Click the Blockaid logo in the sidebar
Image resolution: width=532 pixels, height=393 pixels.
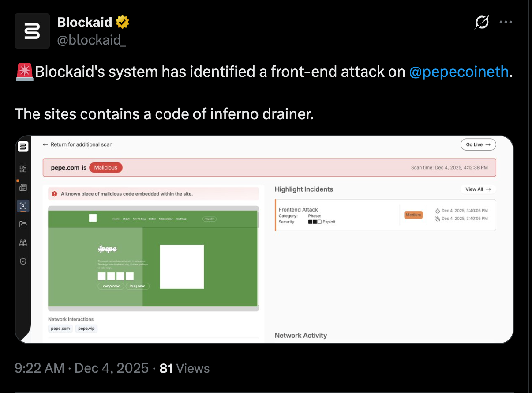(x=23, y=147)
